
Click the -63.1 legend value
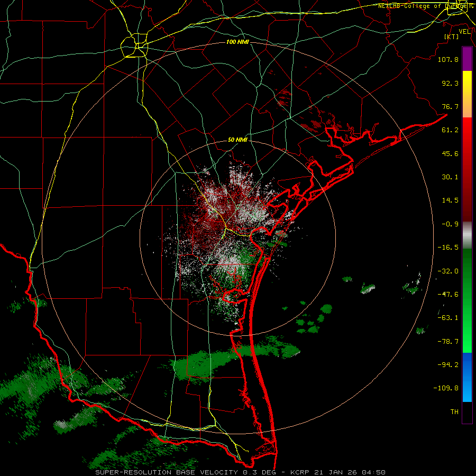click(x=448, y=318)
